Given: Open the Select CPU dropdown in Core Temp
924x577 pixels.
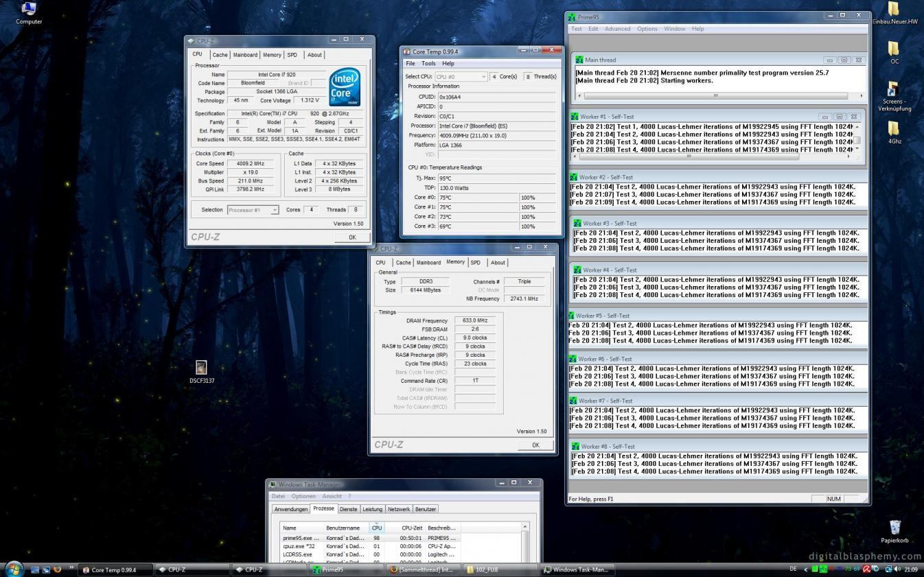Looking at the screenshot, I should tap(461, 77).
